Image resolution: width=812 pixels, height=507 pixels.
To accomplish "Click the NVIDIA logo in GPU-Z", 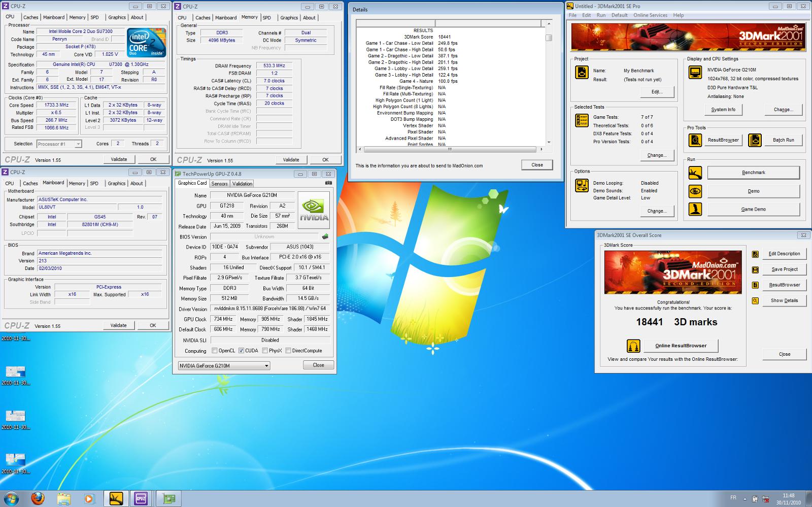I will (314, 211).
